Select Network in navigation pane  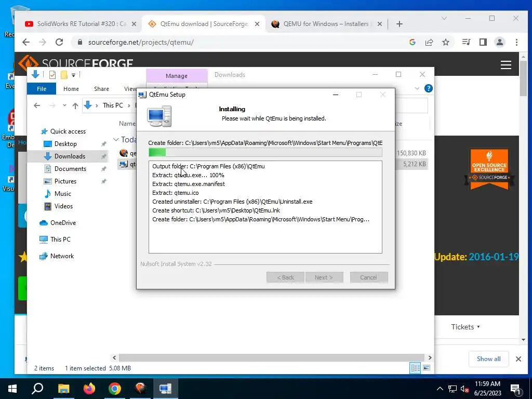(62, 256)
